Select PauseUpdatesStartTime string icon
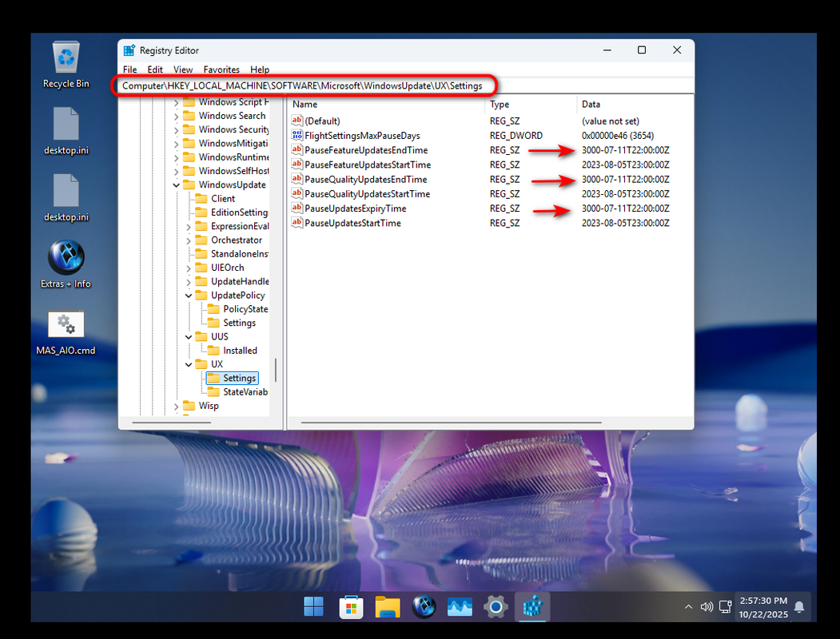 coord(297,222)
